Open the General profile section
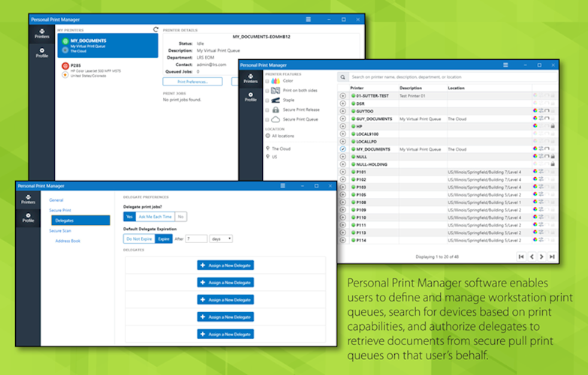Viewport: 588px width, 375px height. point(56,200)
